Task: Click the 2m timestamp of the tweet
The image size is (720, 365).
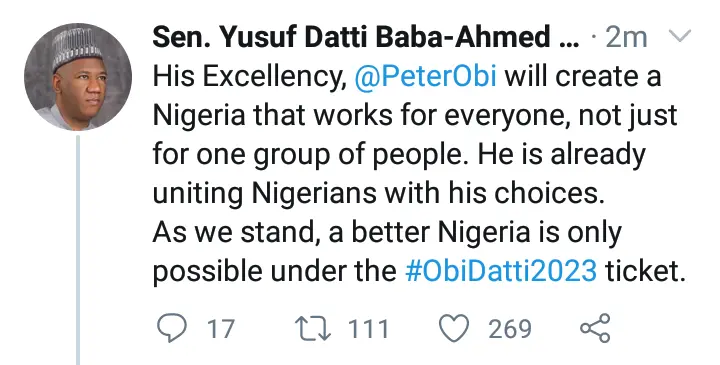Action: pyautogui.click(x=626, y=37)
